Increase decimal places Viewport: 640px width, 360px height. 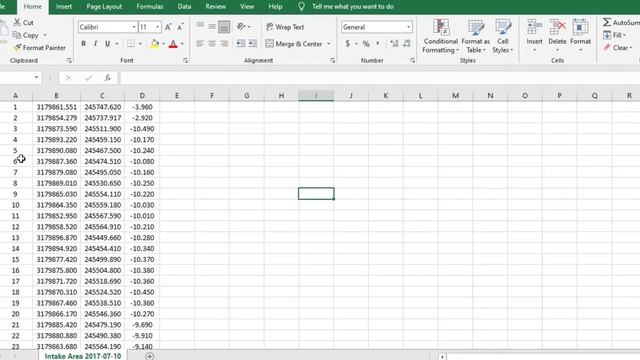coord(394,43)
